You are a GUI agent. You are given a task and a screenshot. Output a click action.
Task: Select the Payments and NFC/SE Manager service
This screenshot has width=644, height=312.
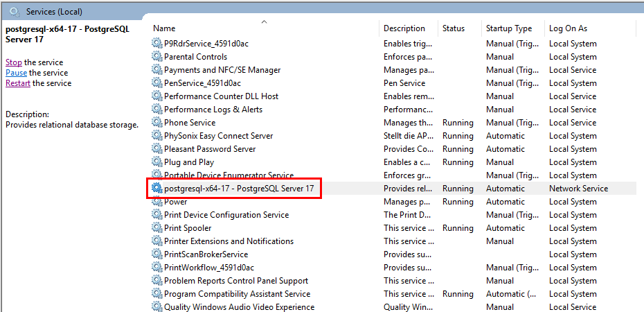click(222, 70)
